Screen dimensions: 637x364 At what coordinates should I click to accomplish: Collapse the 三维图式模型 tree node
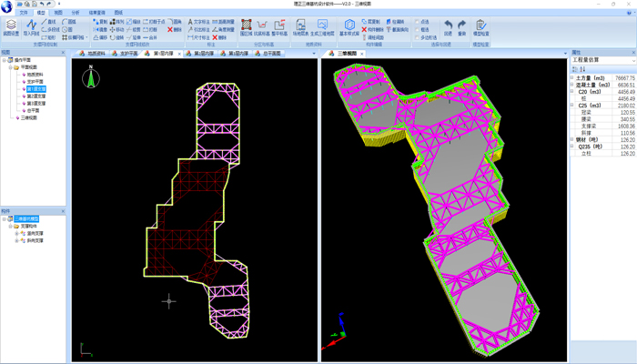(5, 219)
